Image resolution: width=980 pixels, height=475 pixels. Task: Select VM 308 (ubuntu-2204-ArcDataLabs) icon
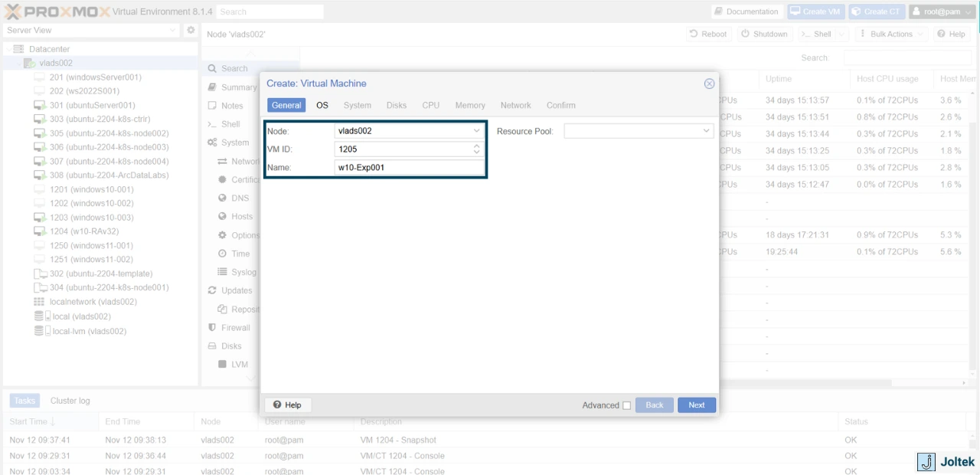pyautogui.click(x=40, y=175)
